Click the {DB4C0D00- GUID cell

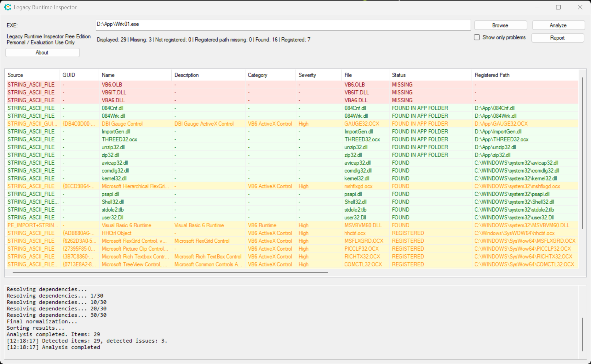[x=79, y=124]
